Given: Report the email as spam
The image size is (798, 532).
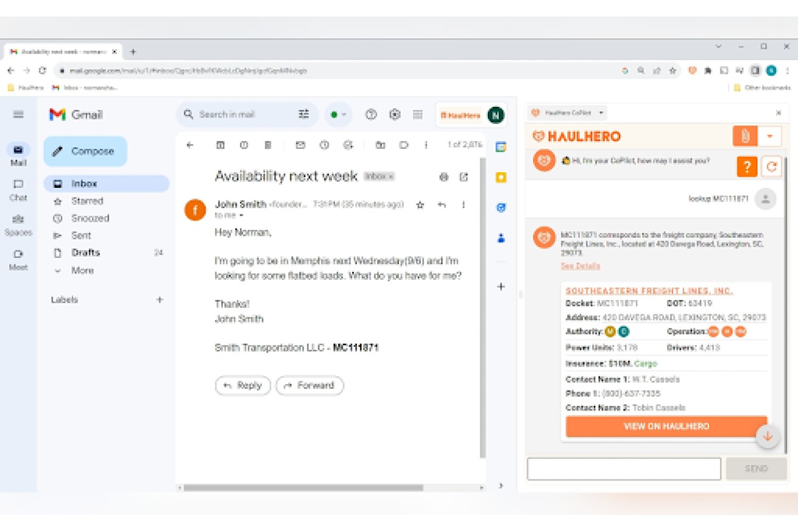Looking at the screenshot, I should pyautogui.click(x=244, y=145).
